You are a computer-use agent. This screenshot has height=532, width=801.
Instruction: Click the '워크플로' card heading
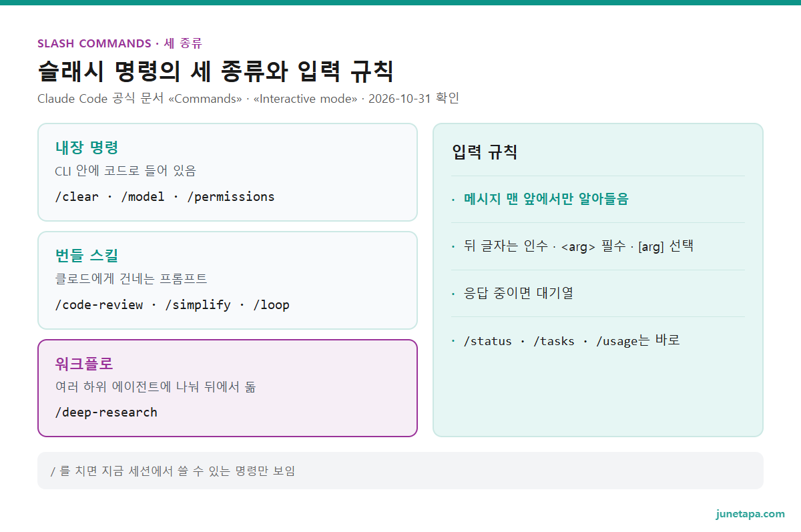point(84,364)
